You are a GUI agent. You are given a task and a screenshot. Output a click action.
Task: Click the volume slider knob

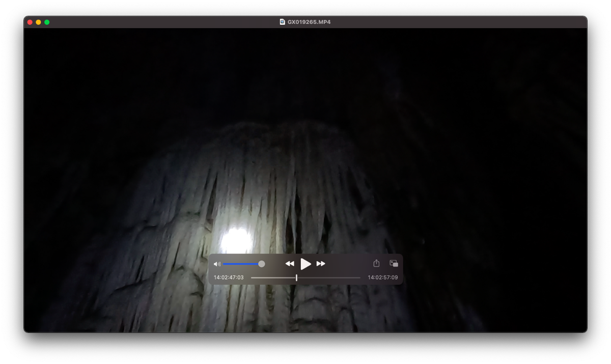click(261, 264)
